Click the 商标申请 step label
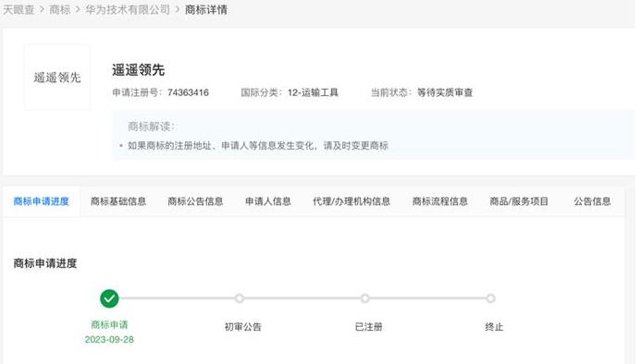This screenshot has width=642, height=364. 109,325
